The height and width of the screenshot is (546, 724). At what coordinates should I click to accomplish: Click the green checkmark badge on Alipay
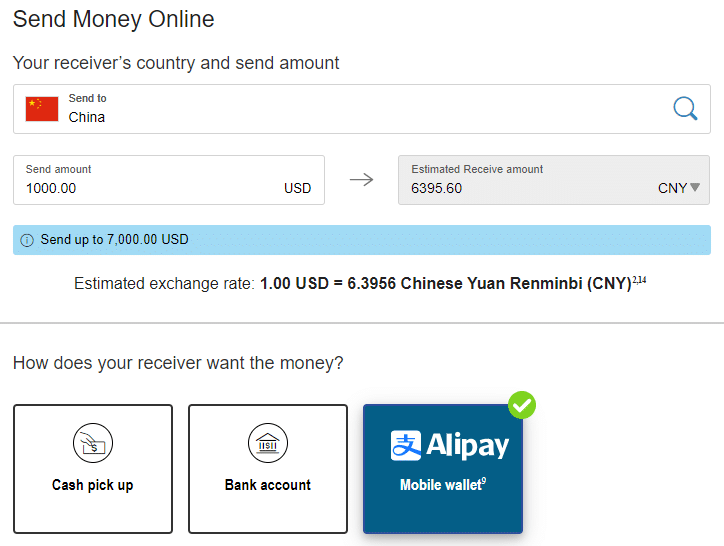(x=522, y=405)
